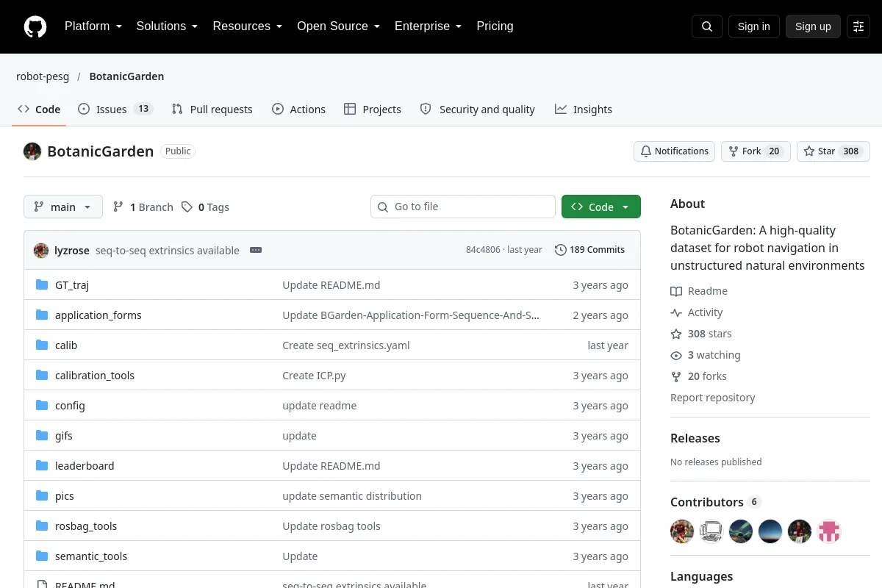
Task: Click the BotanicGarden repository owner avatar
Action: tap(32, 151)
